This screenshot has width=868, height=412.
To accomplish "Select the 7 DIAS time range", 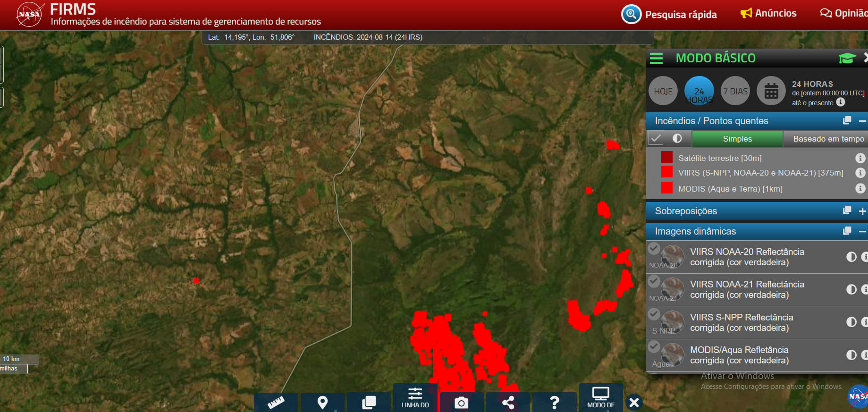I will [x=735, y=91].
